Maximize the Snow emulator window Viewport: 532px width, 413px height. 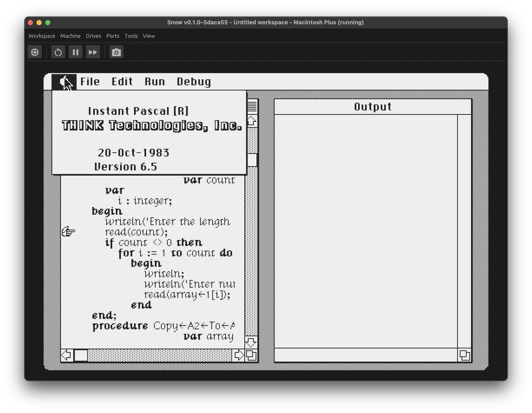pyautogui.click(x=48, y=23)
